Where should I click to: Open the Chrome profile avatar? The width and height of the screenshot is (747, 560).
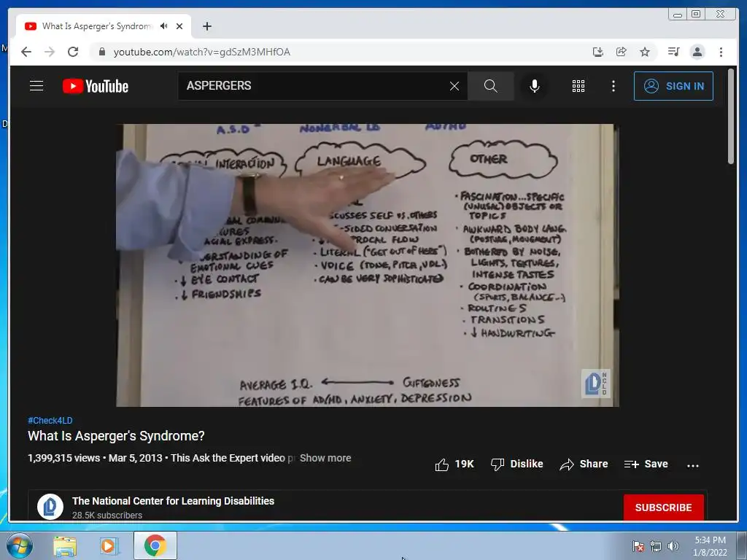pos(697,52)
